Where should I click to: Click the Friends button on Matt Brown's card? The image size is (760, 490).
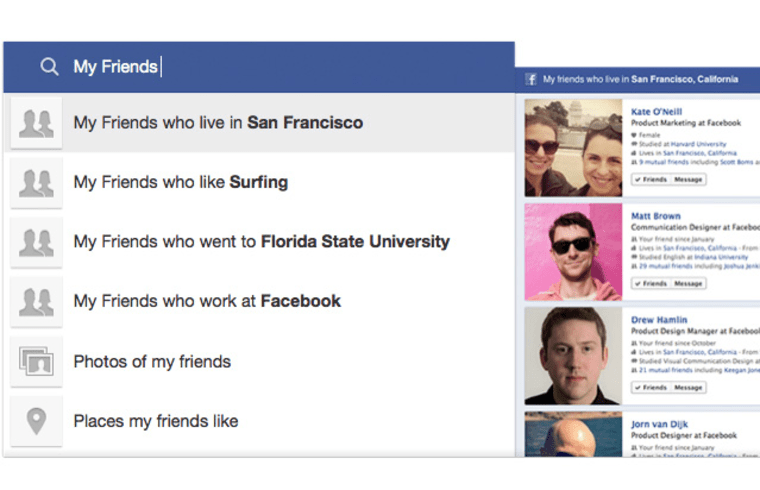click(650, 284)
